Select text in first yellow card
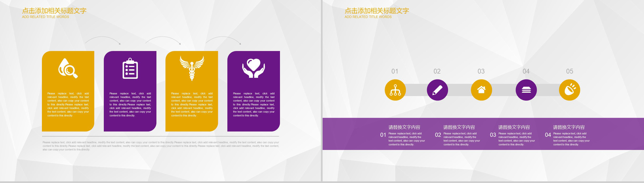 coord(68,105)
